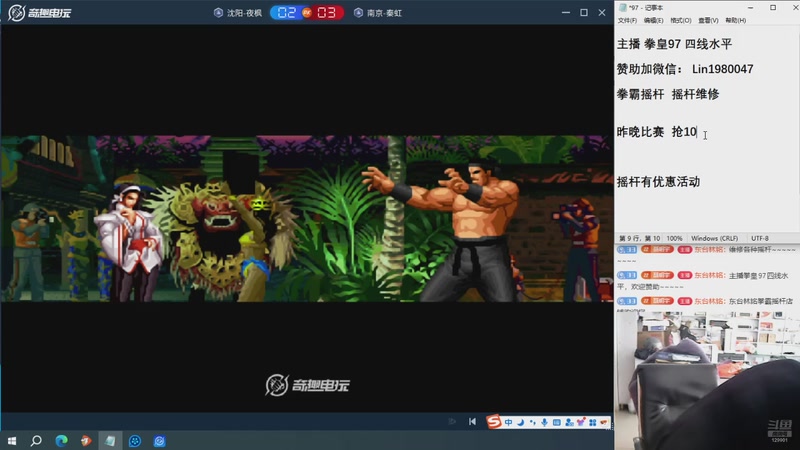The width and height of the screenshot is (800, 450).
Task: Click the Notepad app icon in title bar
Action: coord(622,8)
